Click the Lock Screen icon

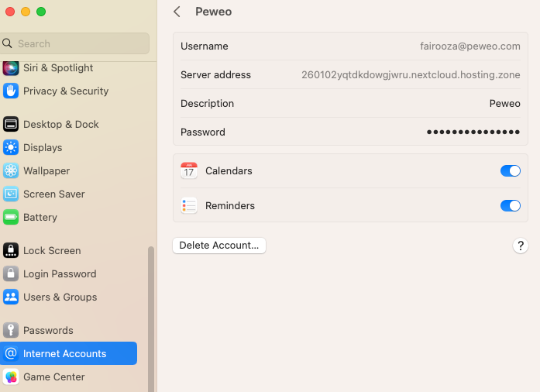tap(11, 250)
